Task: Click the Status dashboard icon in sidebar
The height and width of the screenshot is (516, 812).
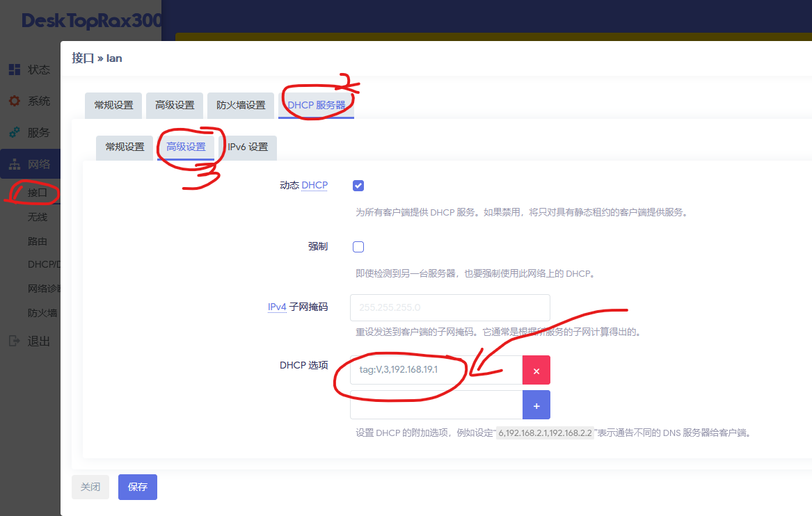Action: point(14,70)
